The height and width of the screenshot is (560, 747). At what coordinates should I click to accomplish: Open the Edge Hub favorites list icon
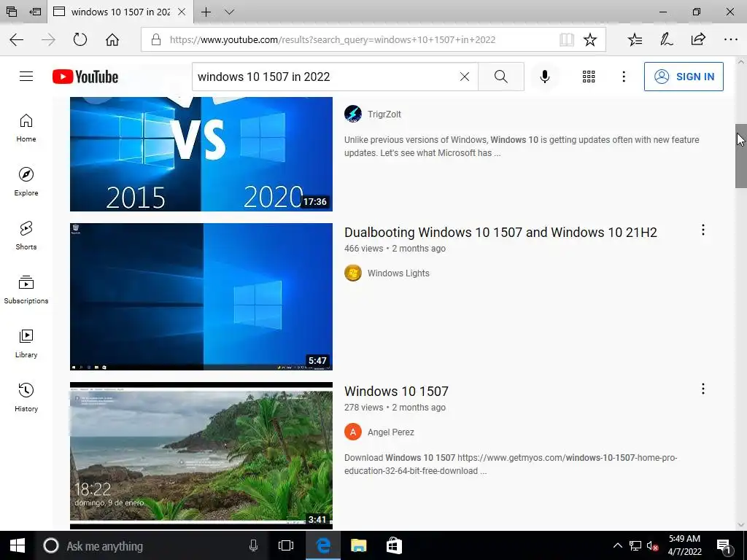pos(635,39)
